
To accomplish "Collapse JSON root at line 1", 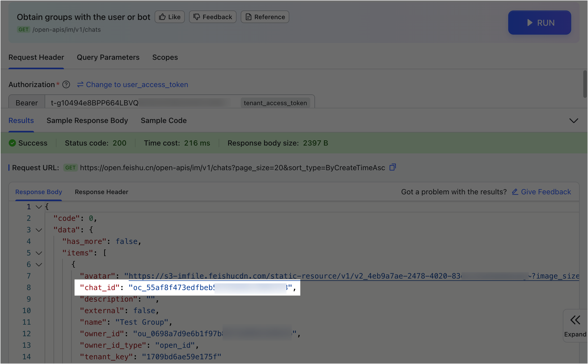I will (x=39, y=207).
